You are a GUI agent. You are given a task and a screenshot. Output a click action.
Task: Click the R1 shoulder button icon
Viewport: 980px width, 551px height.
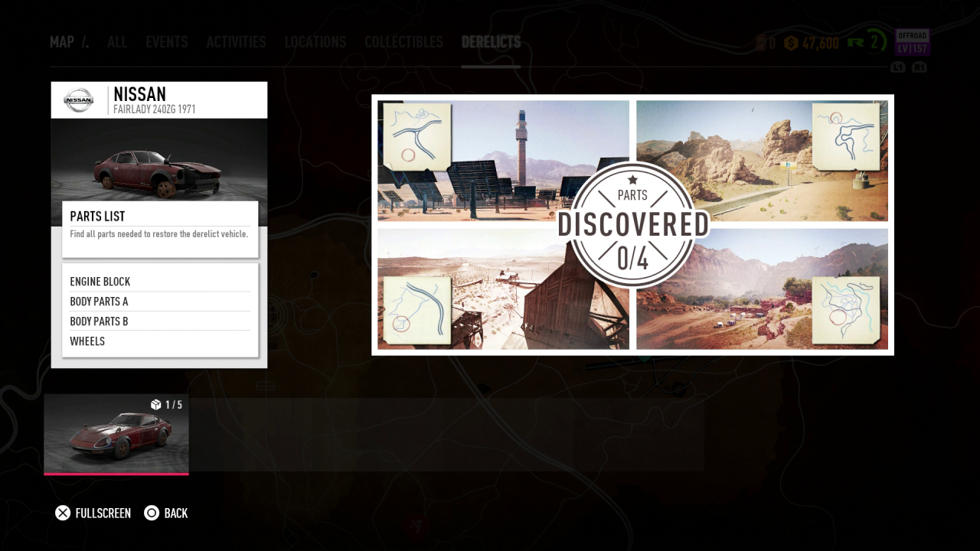tap(919, 67)
